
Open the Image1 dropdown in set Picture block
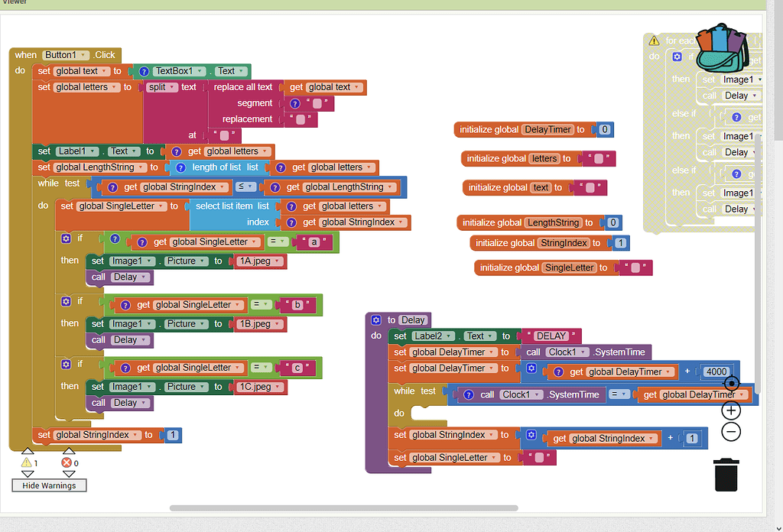click(x=132, y=260)
